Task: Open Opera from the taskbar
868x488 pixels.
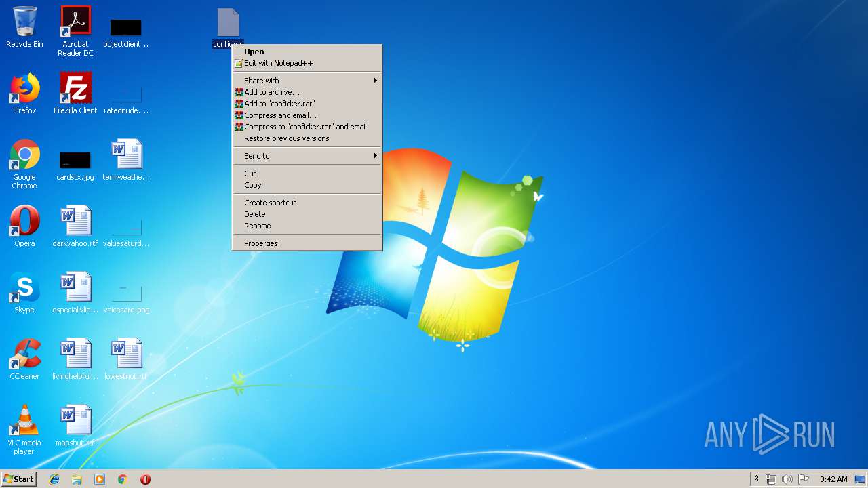Action: click(145, 479)
